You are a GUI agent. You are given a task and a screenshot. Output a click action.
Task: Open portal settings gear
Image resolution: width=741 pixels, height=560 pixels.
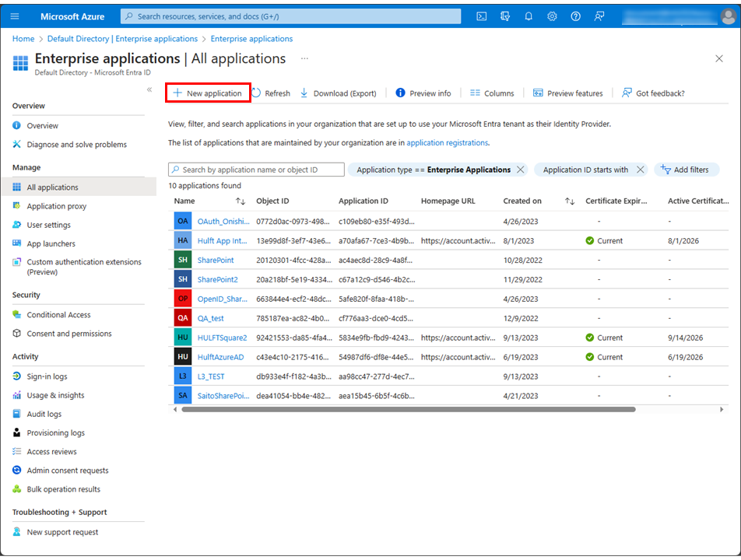552,16
